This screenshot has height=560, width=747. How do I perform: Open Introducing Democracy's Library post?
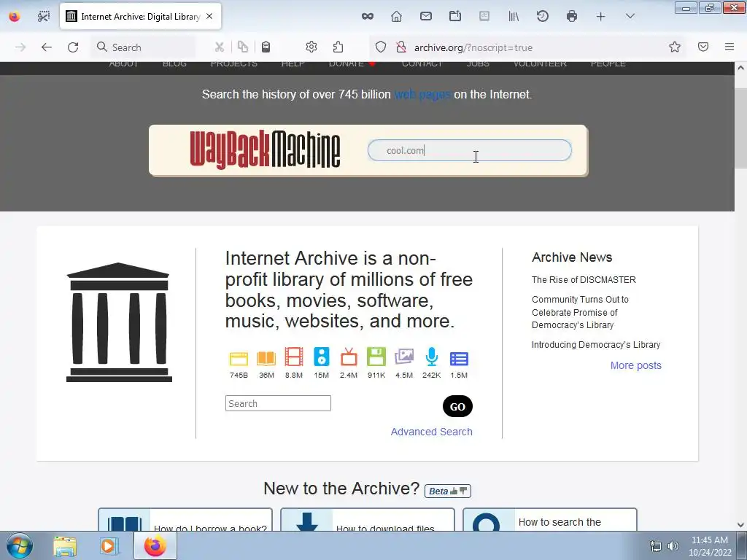[x=596, y=344]
